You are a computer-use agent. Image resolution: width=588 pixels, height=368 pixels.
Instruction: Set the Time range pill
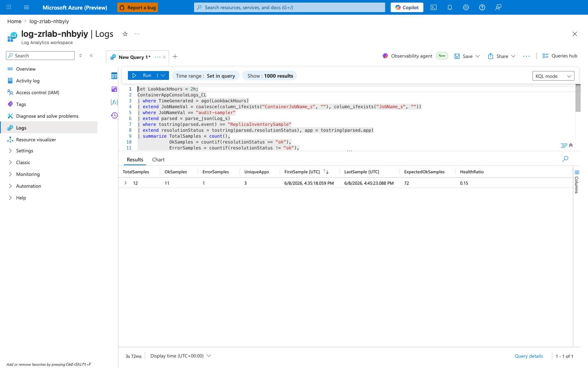coord(205,76)
